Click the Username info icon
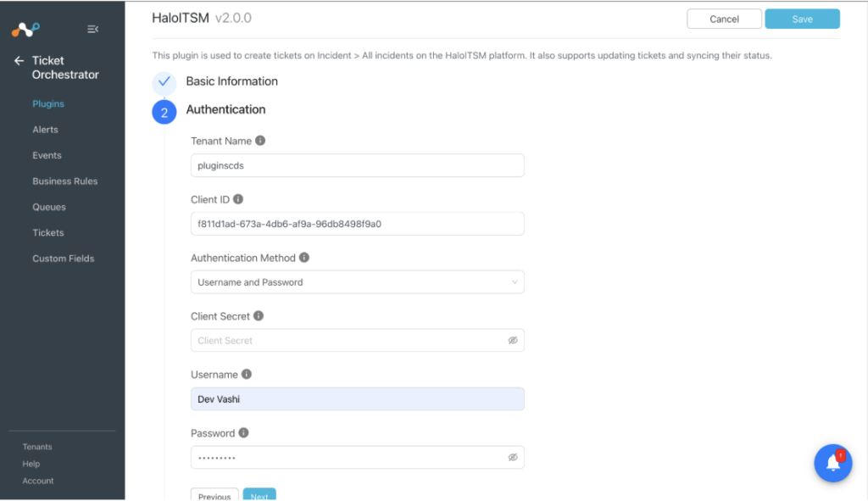 (247, 374)
